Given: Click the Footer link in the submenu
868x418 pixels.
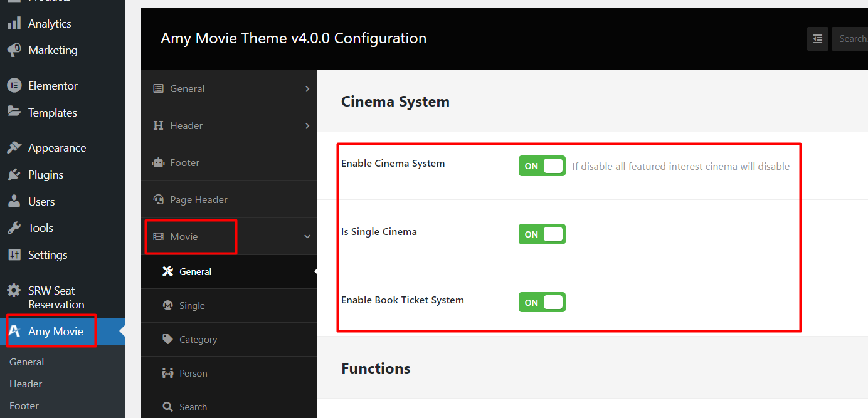Looking at the screenshot, I should [23, 405].
